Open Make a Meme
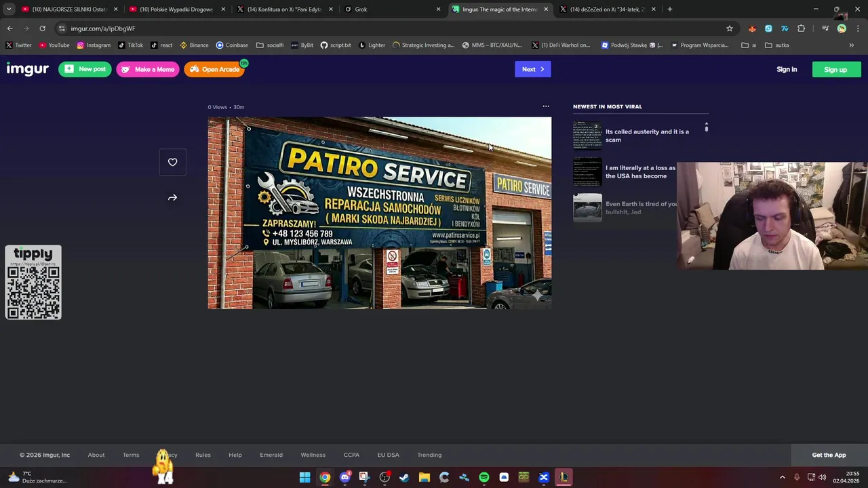Screen dimensions: 868x488 tap(148, 69)
